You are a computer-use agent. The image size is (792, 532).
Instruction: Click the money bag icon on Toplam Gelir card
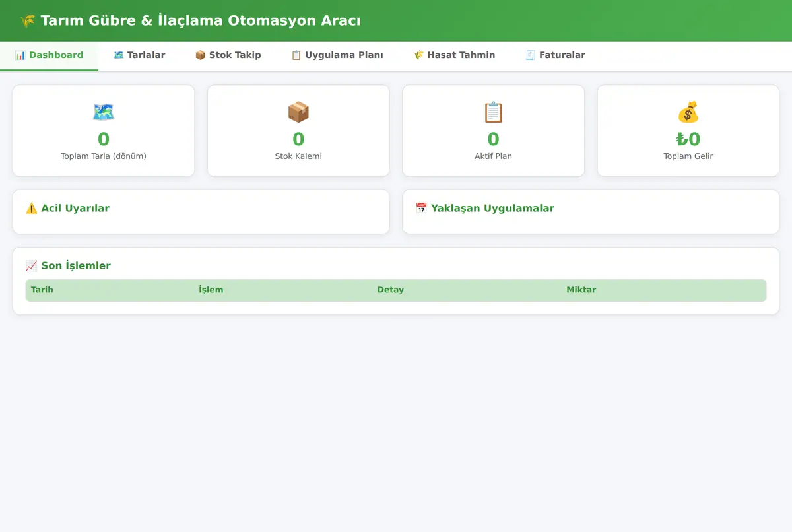click(x=688, y=112)
